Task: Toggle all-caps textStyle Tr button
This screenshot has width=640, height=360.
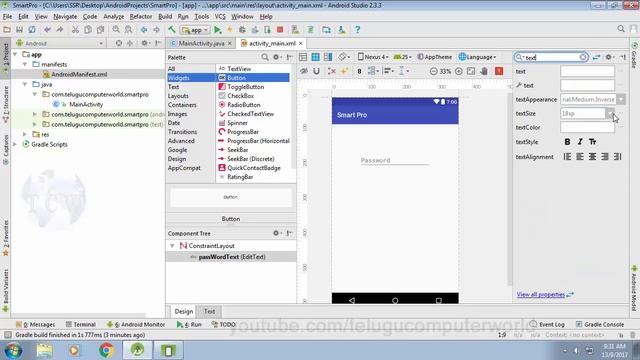Action: tap(593, 142)
